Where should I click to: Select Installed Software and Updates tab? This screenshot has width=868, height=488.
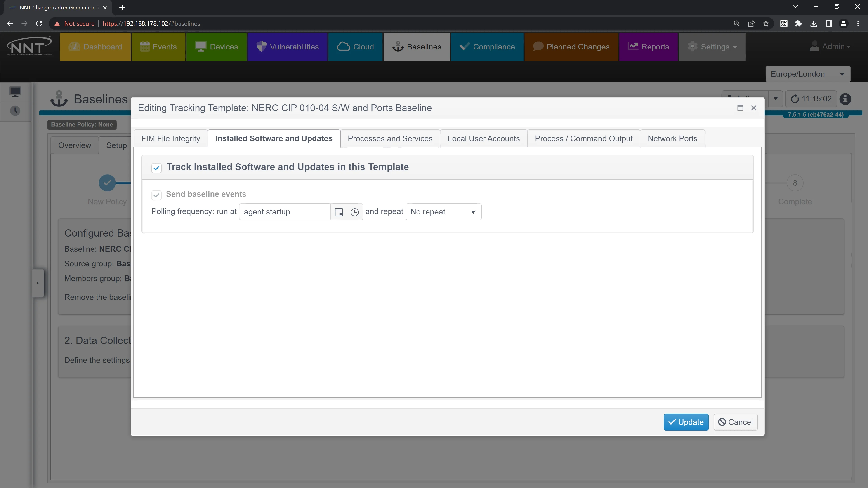pyautogui.click(x=274, y=138)
